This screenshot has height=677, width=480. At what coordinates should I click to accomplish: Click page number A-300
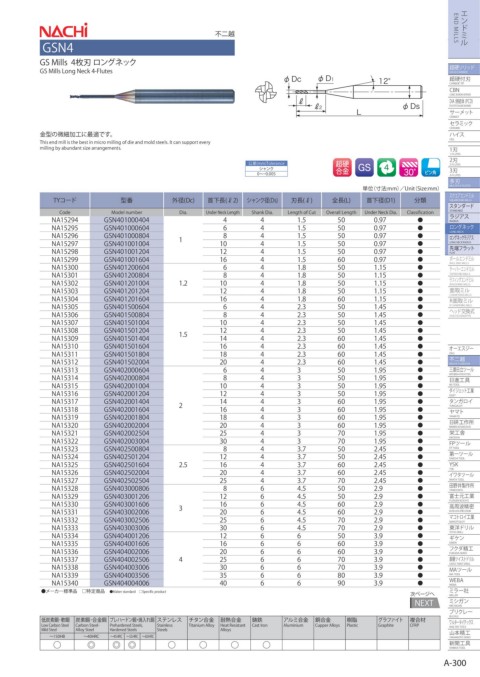pos(455,663)
